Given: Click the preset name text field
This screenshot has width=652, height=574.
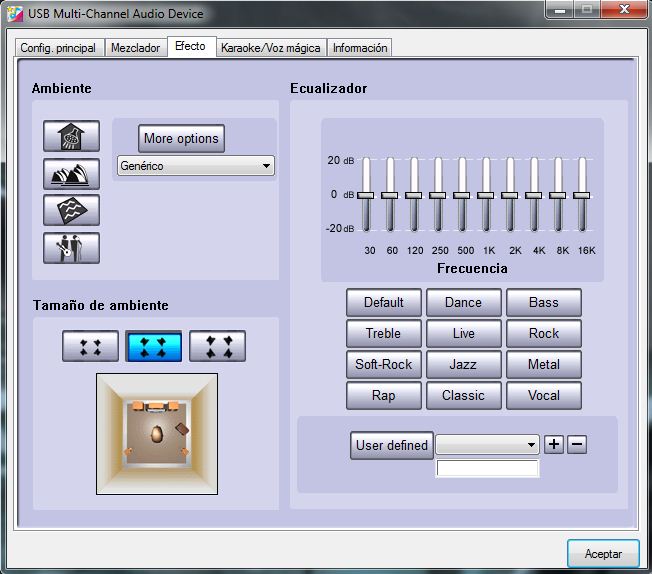Looking at the screenshot, I should 487,468.
